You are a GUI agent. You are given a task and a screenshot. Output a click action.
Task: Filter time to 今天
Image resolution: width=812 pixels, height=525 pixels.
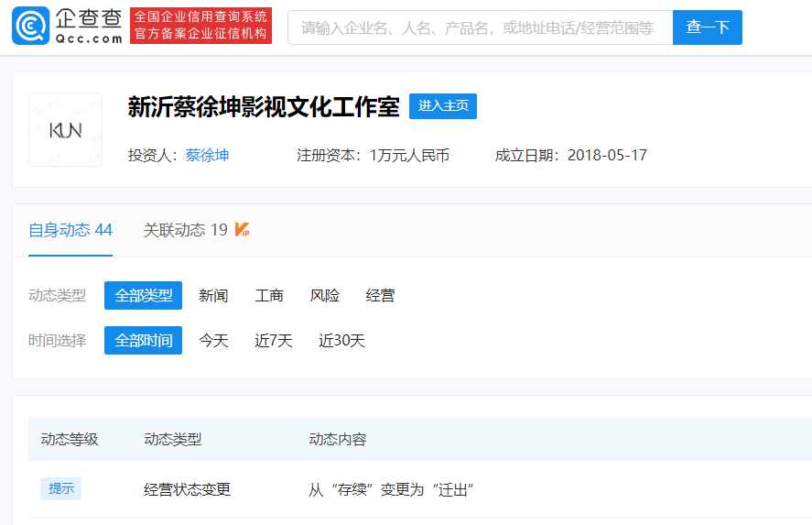(213, 341)
